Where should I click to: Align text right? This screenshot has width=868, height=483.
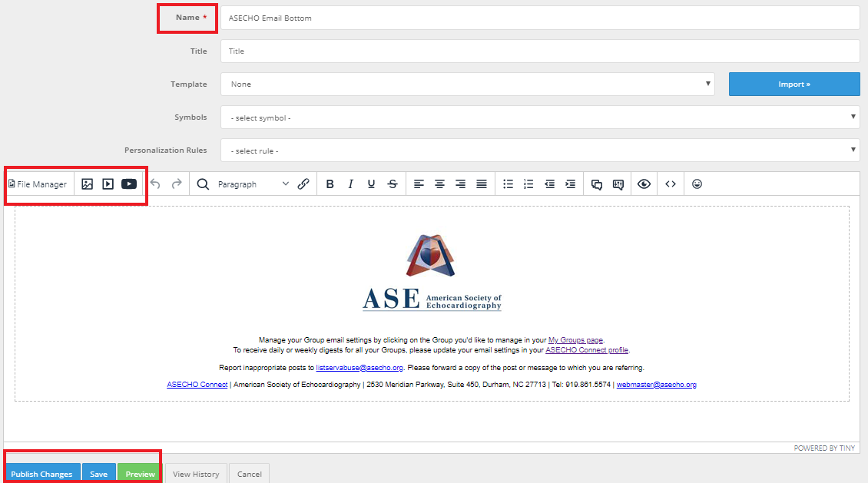click(x=461, y=184)
